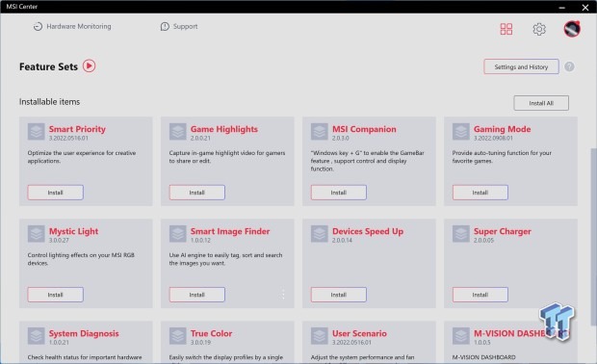Click the Smart Priority title
Viewport: 597px width, 364px height.
(x=77, y=129)
